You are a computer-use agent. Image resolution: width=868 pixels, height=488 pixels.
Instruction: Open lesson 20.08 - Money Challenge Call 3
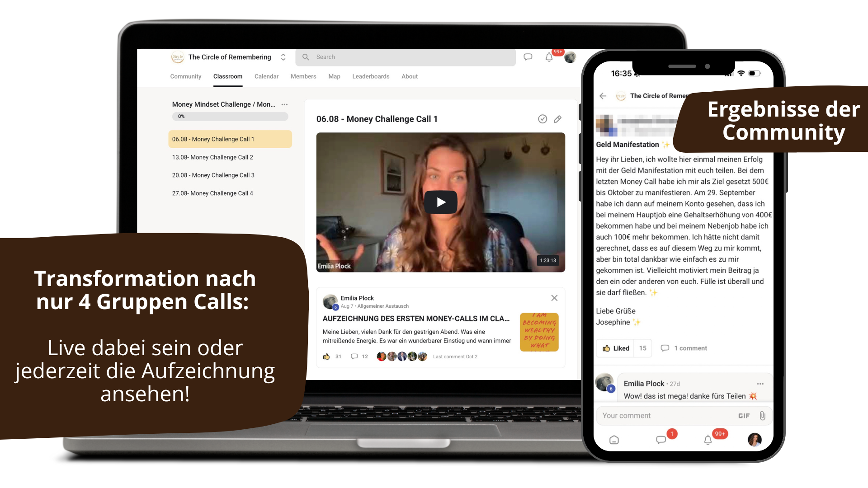pyautogui.click(x=213, y=175)
